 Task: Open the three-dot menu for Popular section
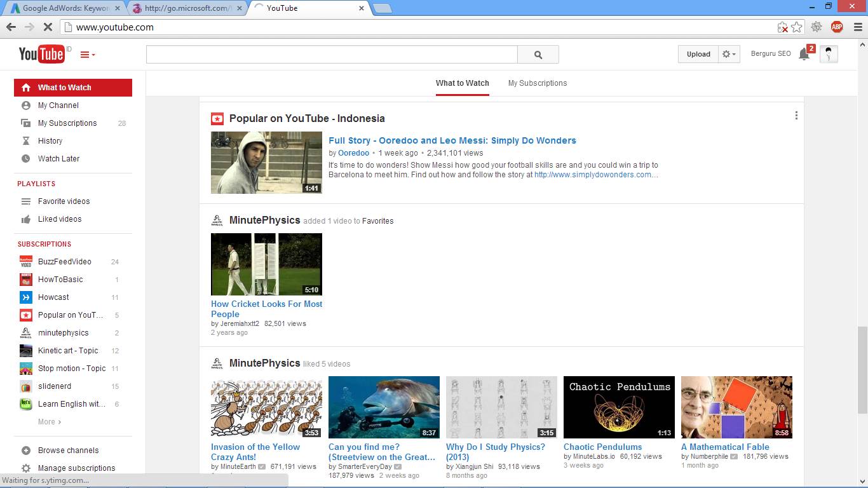tap(796, 116)
